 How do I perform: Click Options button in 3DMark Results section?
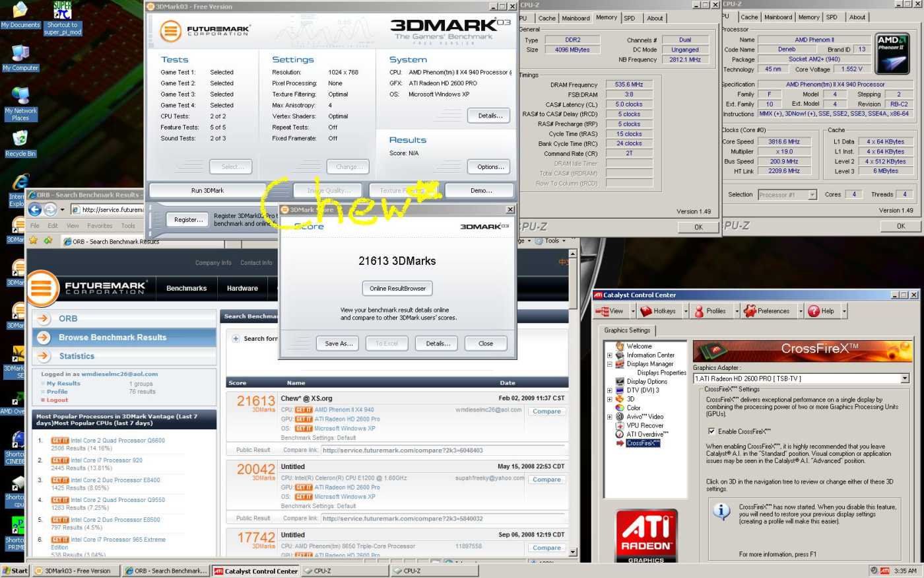(490, 167)
